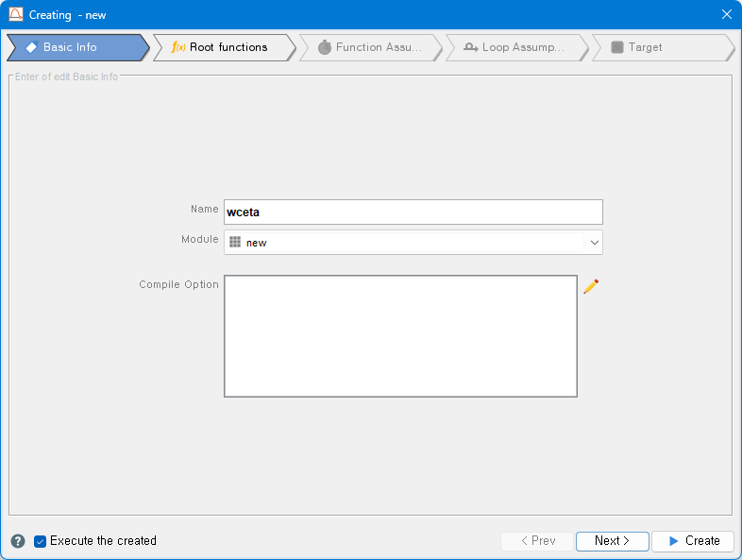
Task: Click the square icon on Target step
Action: [617, 47]
